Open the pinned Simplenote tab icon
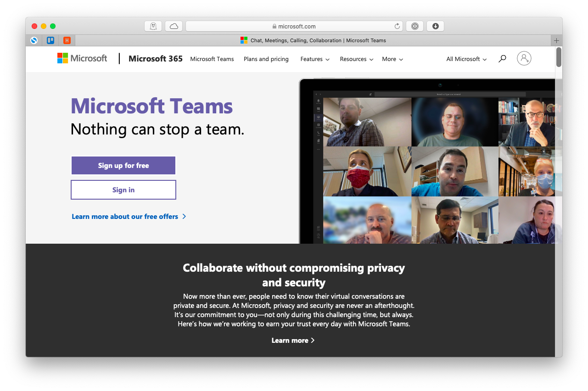588x391 pixels. pos(34,40)
